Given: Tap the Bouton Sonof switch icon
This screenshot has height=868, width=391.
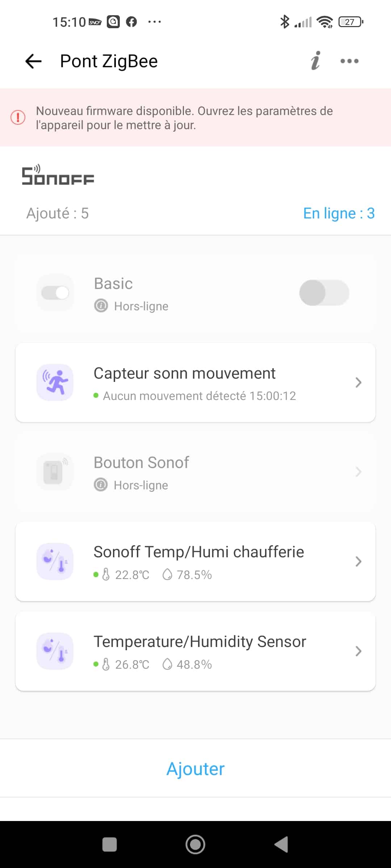Looking at the screenshot, I should [x=55, y=472].
